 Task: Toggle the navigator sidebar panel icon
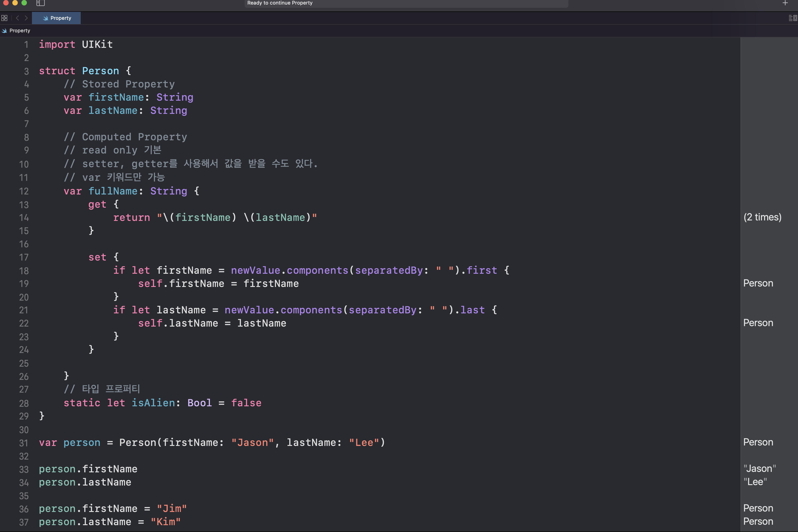coord(40,3)
